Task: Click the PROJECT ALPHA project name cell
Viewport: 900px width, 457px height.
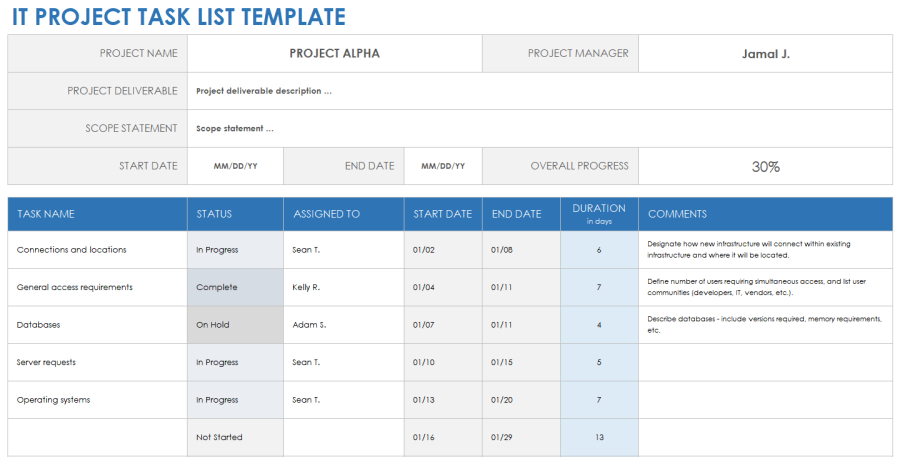Action: point(334,54)
